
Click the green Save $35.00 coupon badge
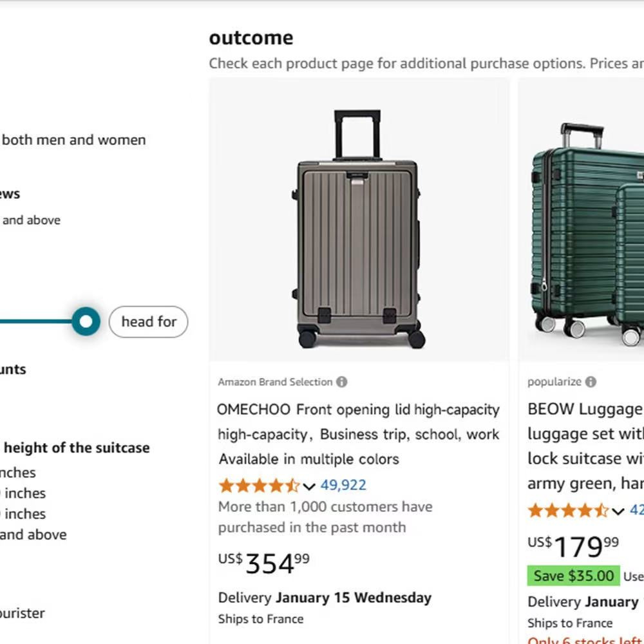click(x=573, y=576)
